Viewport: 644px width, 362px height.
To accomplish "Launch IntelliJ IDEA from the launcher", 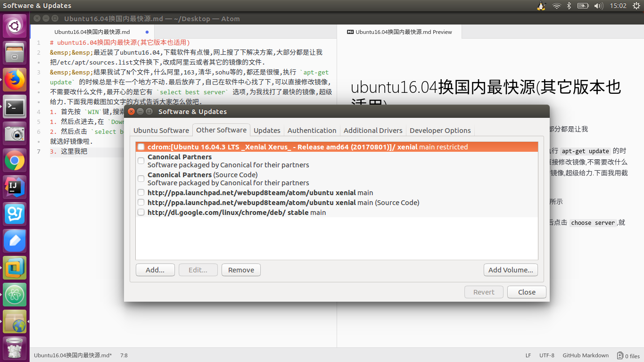I will pos(15,187).
